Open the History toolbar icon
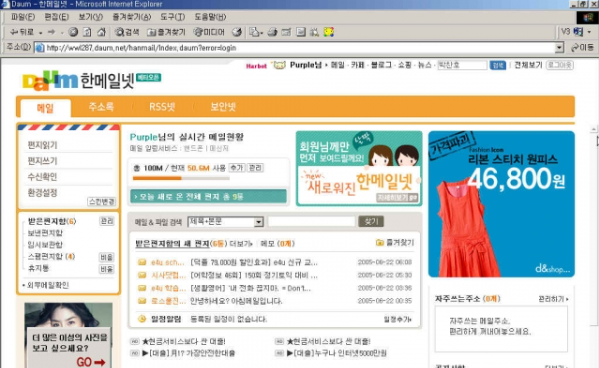Screen dimensions: 599x368 coord(237,32)
